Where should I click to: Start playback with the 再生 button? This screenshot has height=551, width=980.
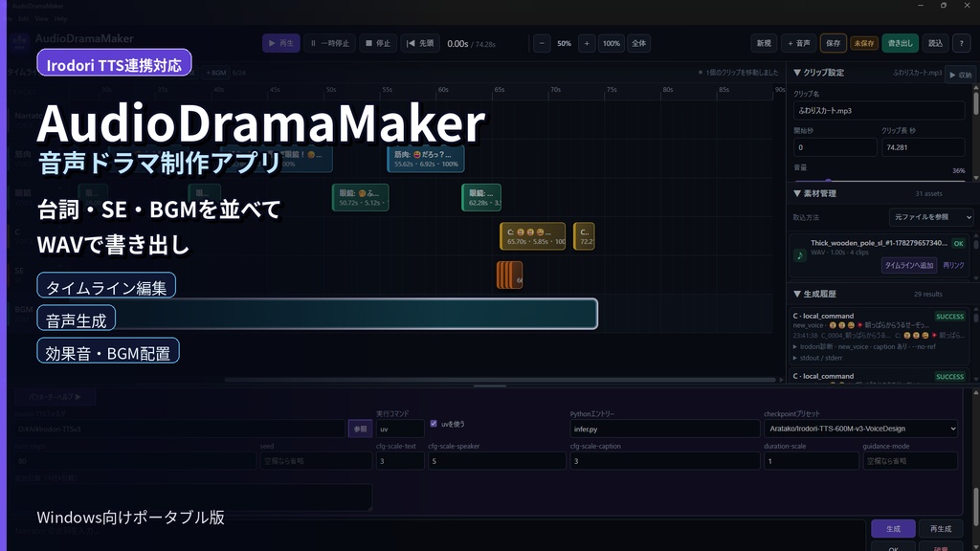pyautogui.click(x=280, y=43)
